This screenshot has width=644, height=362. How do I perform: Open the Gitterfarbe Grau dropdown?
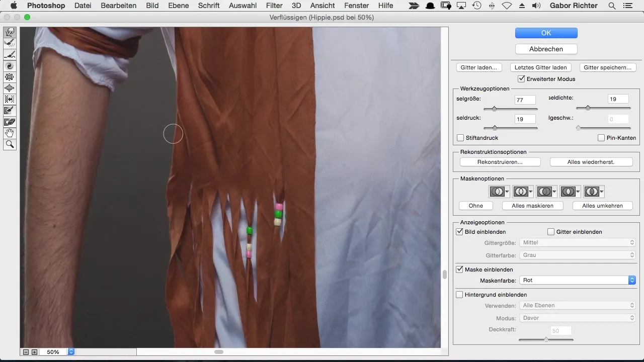coord(578,255)
